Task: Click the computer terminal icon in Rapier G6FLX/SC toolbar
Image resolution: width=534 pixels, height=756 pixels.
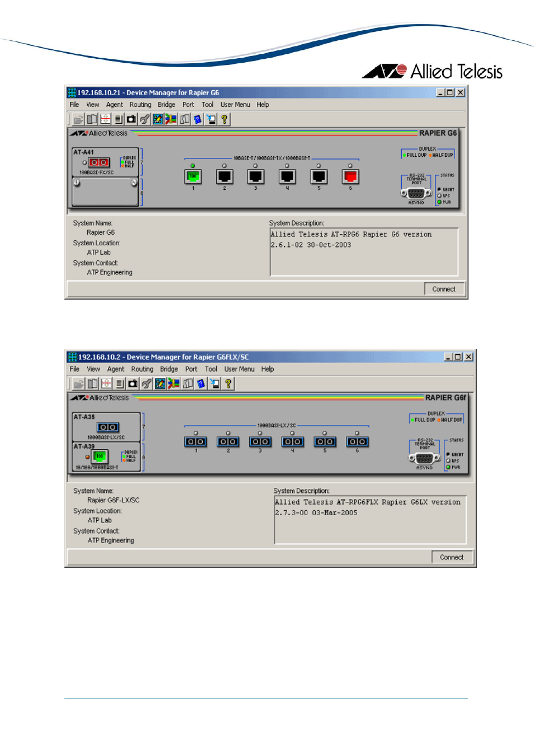Action: 214,384
